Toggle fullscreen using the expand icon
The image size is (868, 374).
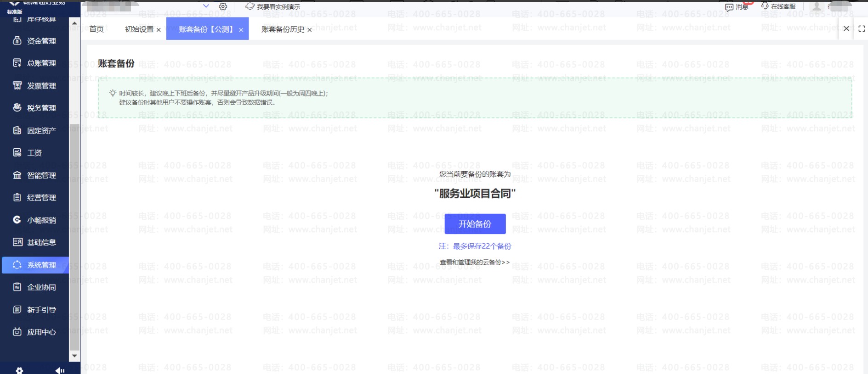coord(862,28)
